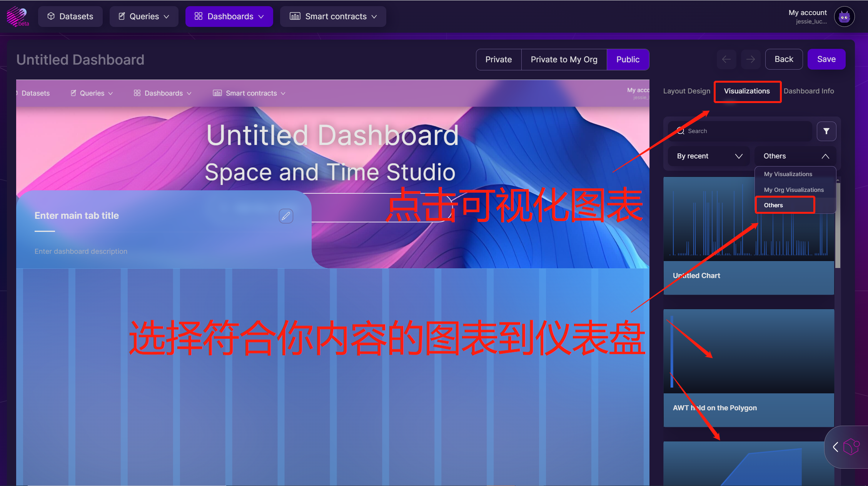The height and width of the screenshot is (486, 868).
Task: Open the Queries dropdown menu
Action: pyautogui.click(x=144, y=17)
